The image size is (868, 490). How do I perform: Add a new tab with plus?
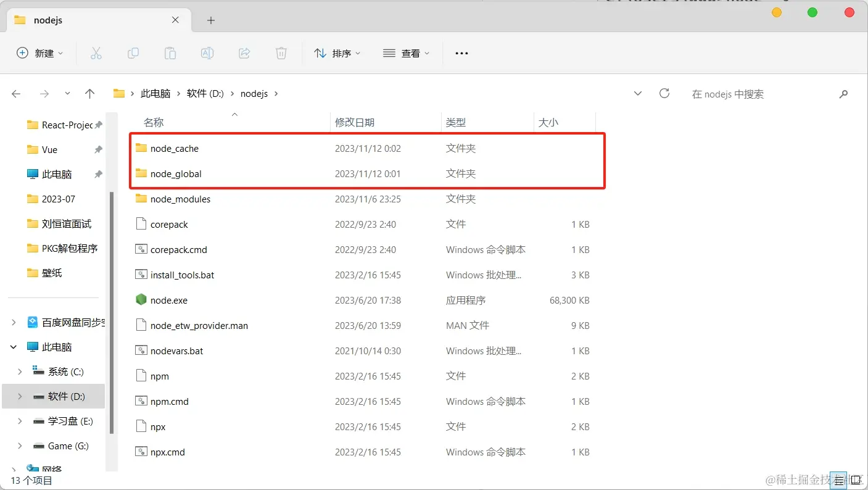[210, 20]
